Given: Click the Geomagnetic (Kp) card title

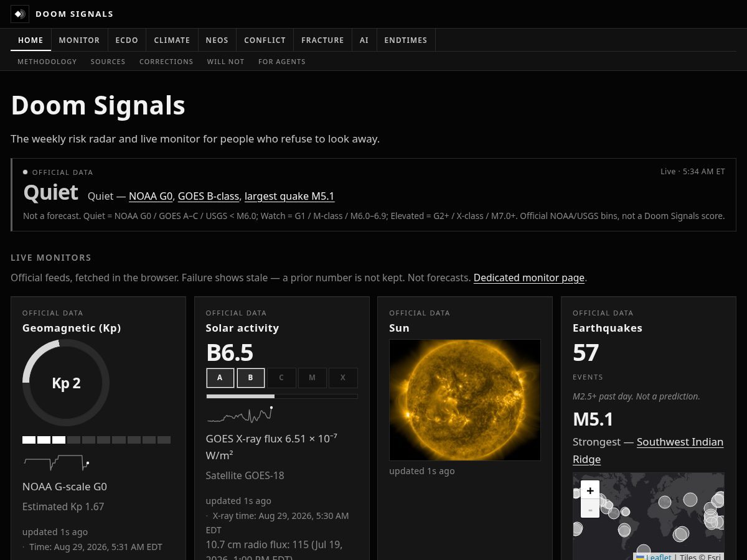Looking at the screenshot, I should tap(72, 328).
